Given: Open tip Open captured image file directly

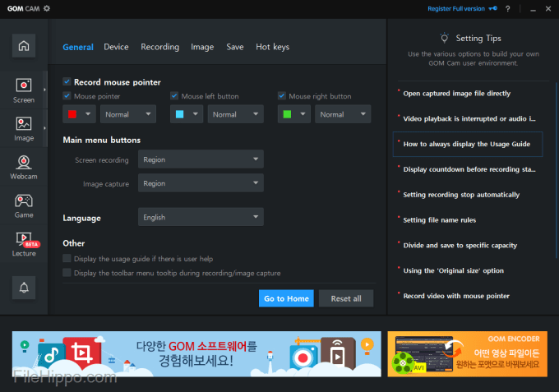Looking at the screenshot, I should tap(457, 94).
